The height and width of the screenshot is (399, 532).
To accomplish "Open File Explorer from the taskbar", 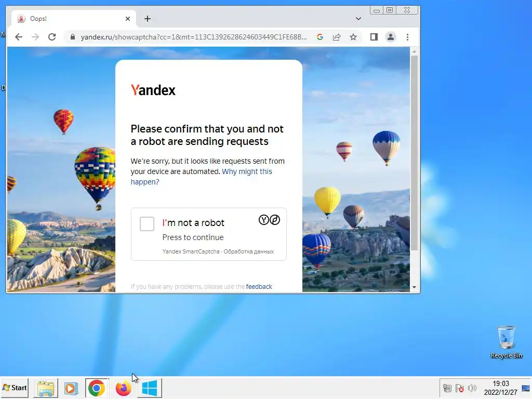I will [46, 388].
